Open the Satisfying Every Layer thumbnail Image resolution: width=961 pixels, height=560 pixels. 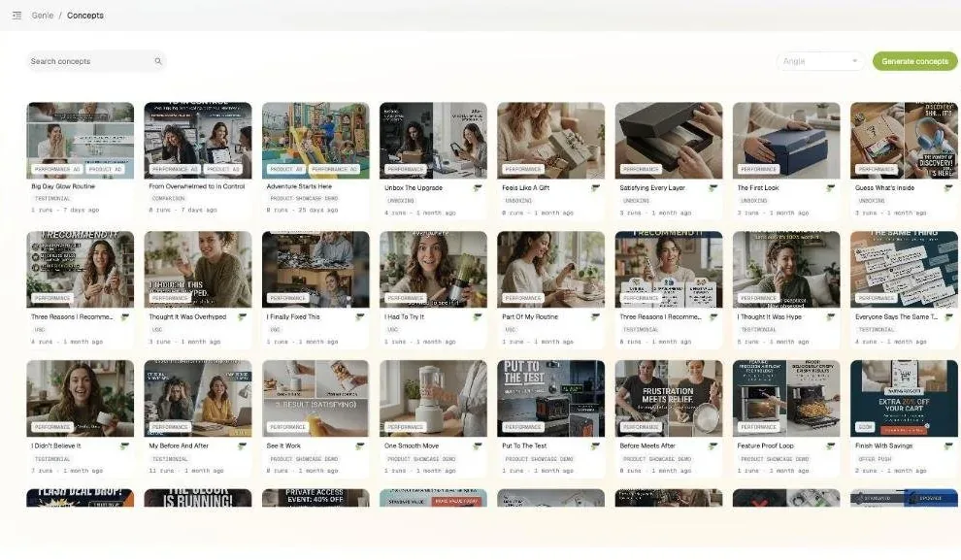point(669,141)
